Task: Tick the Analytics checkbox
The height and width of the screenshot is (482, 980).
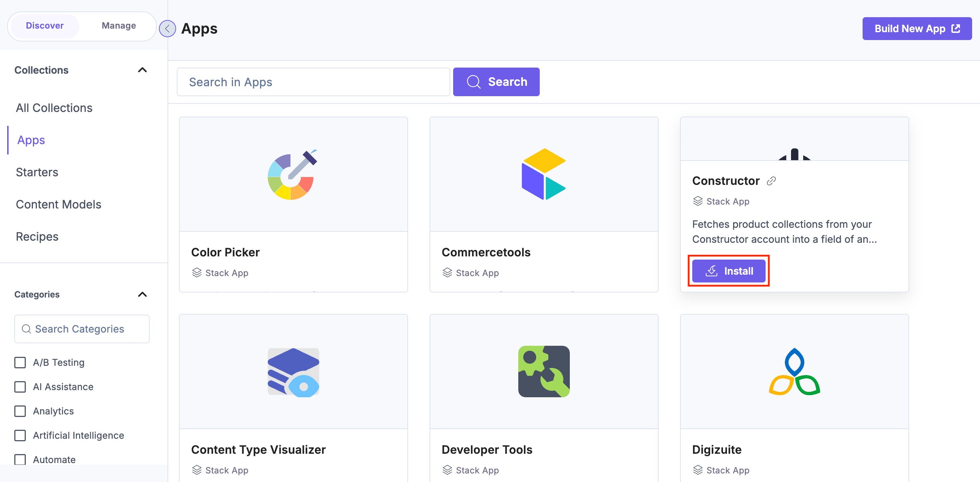Action: pyautogui.click(x=20, y=411)
